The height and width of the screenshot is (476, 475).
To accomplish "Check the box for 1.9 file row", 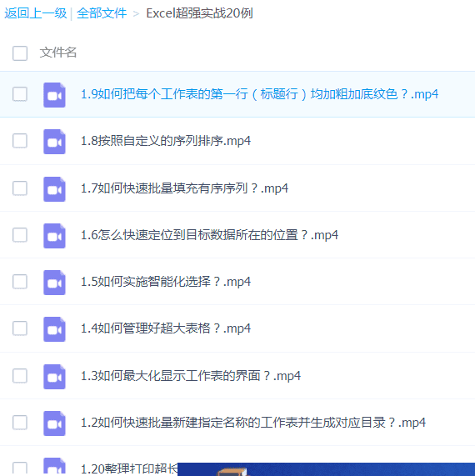I will [20, 94].
